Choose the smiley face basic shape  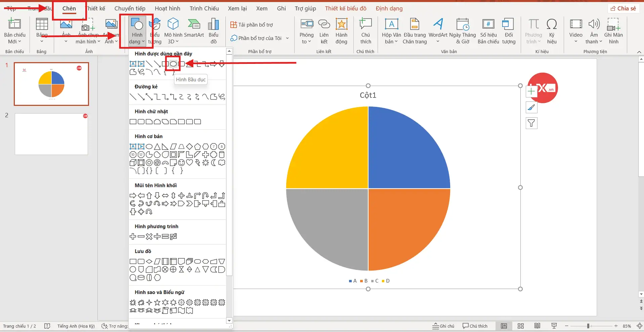point(181,163)
